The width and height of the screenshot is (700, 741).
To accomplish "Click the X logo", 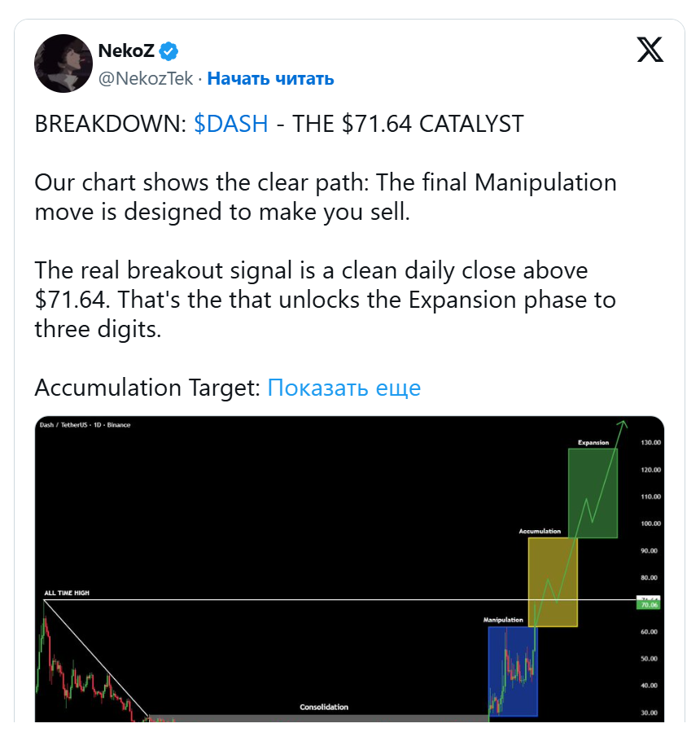I will tap(650, 50).
